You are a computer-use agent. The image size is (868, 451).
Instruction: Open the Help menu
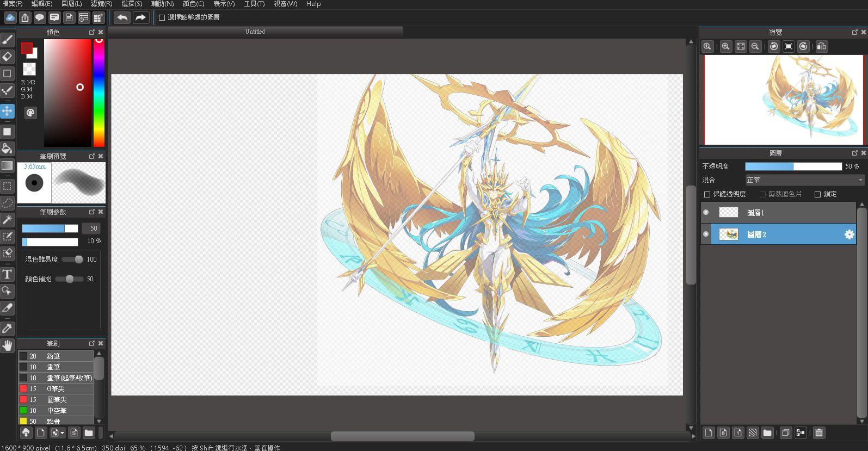pyautogui.click(x=313, y=4)
